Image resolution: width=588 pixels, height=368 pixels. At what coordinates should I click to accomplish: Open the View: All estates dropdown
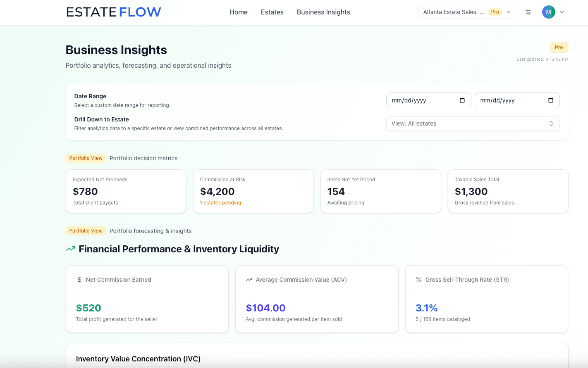point(473,123)
